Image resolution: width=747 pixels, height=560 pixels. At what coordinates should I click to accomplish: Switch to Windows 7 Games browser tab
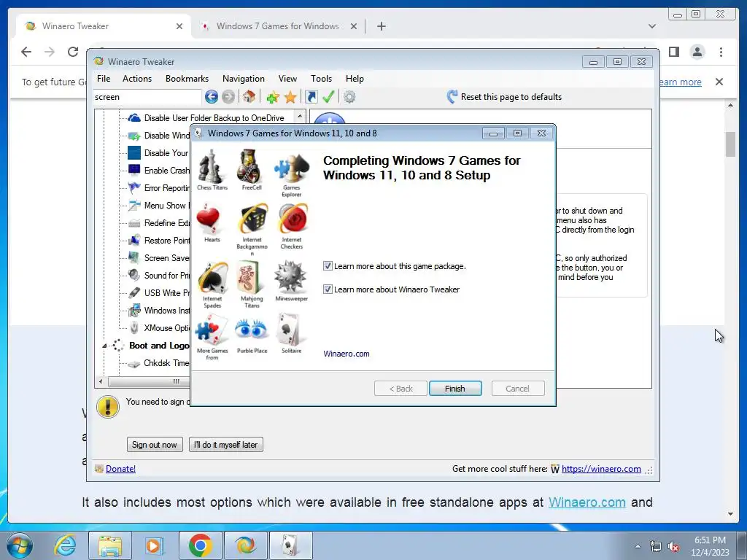[278, 26]
